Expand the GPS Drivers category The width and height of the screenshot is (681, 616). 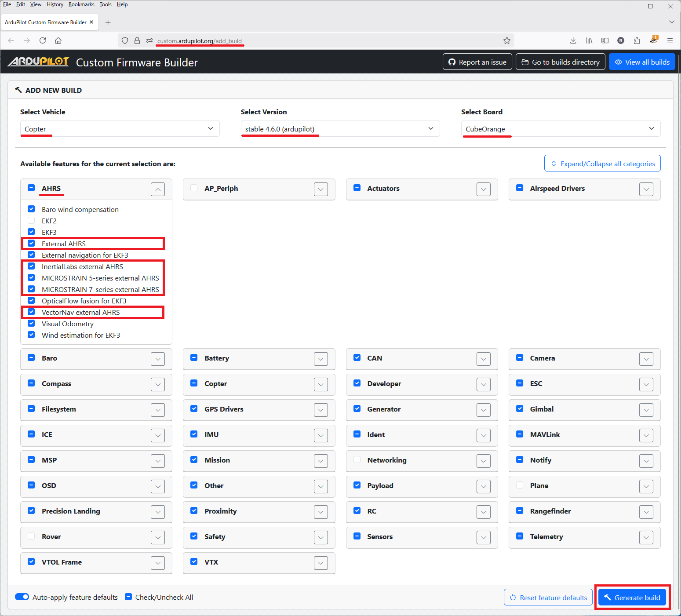(321, 410)
